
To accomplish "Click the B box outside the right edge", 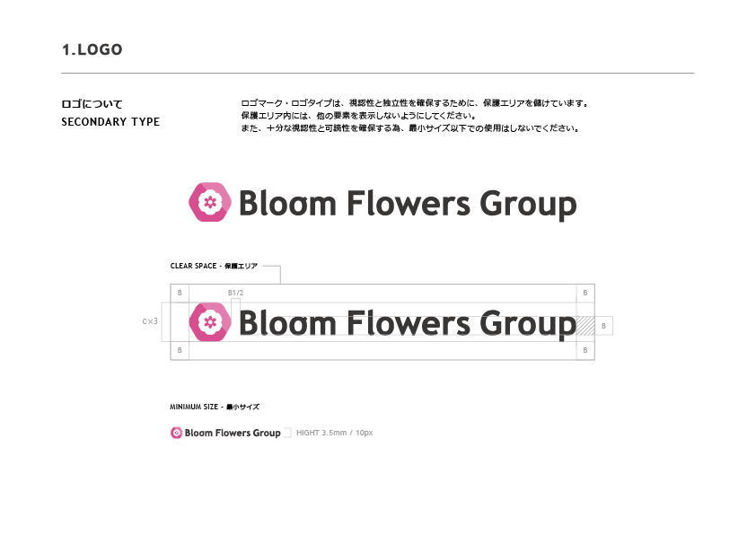I will (604, 326).
